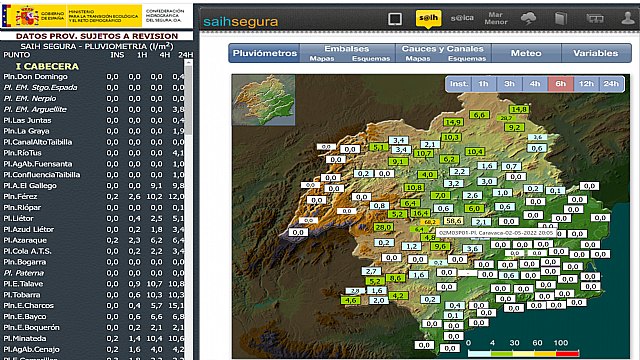Image resolution: width=640 pixels, height=360 pixels.
Task: Click the 6,6 rainfall marker on map
Action: pos(479,115)
